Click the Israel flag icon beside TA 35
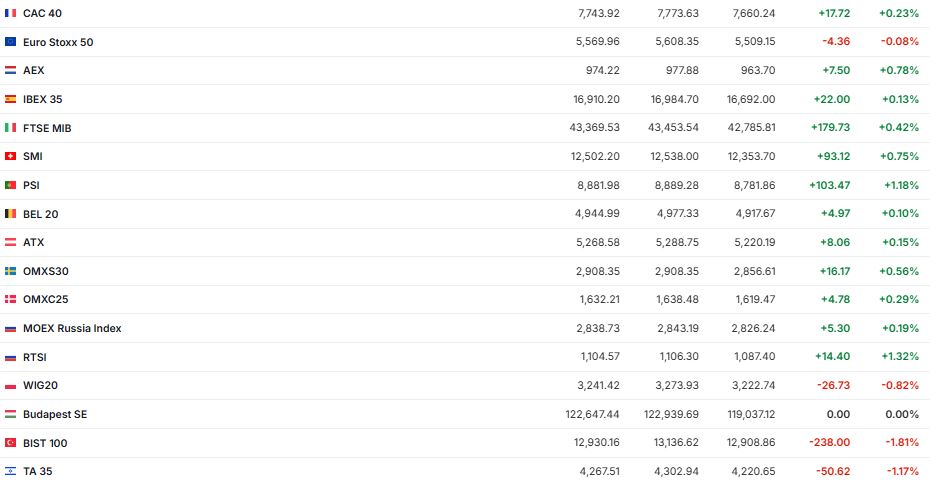The image size is (930, 483). click(x=11, y=471)
